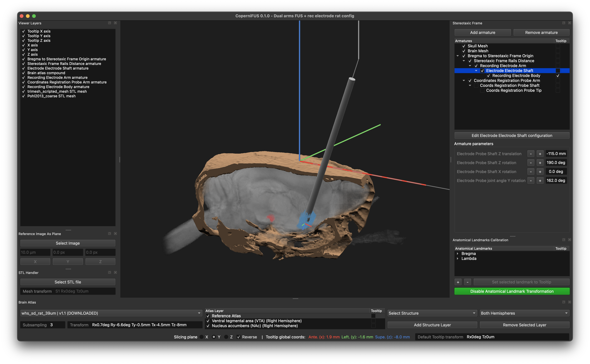Disable Anatomical Landmark Transformation

click(512, 291)
